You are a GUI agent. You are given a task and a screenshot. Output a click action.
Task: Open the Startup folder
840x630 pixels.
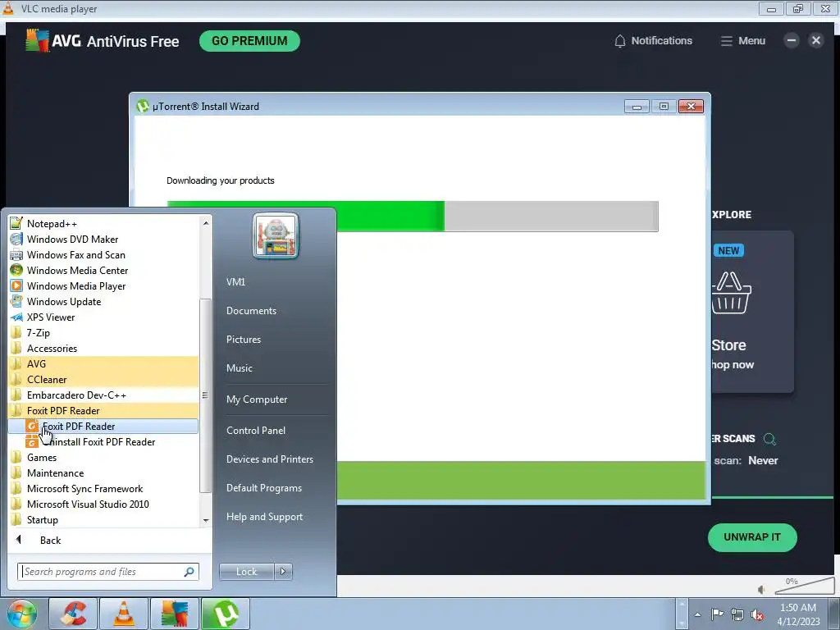coord(103,519)
